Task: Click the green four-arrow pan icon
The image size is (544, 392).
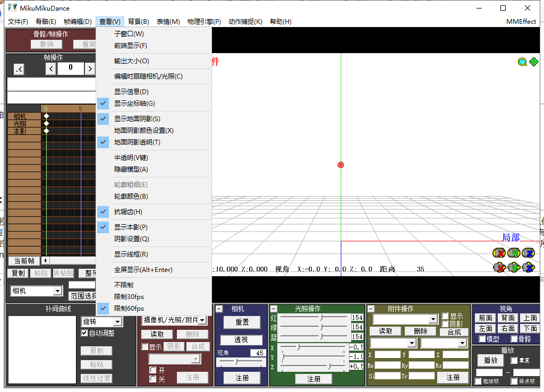Action: 533,62
